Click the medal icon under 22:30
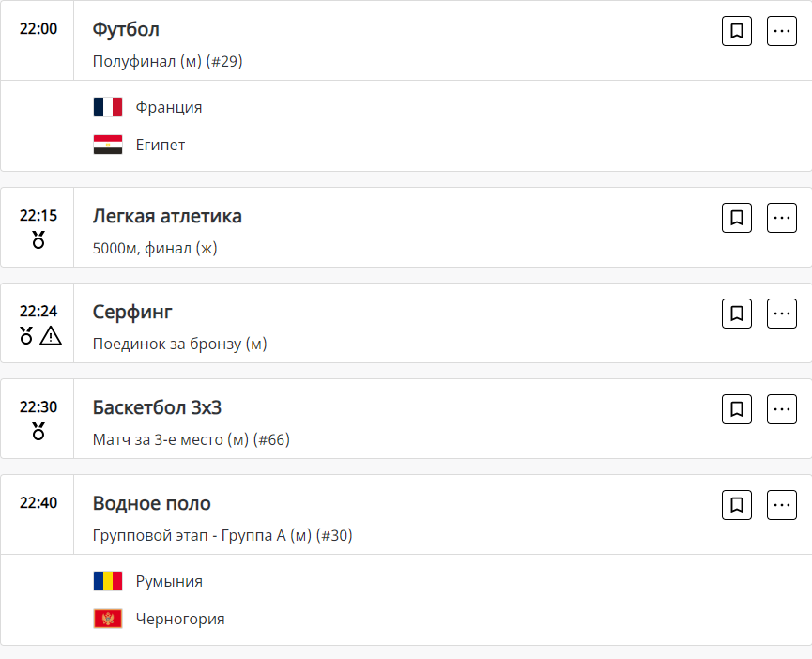 (38, 431)
